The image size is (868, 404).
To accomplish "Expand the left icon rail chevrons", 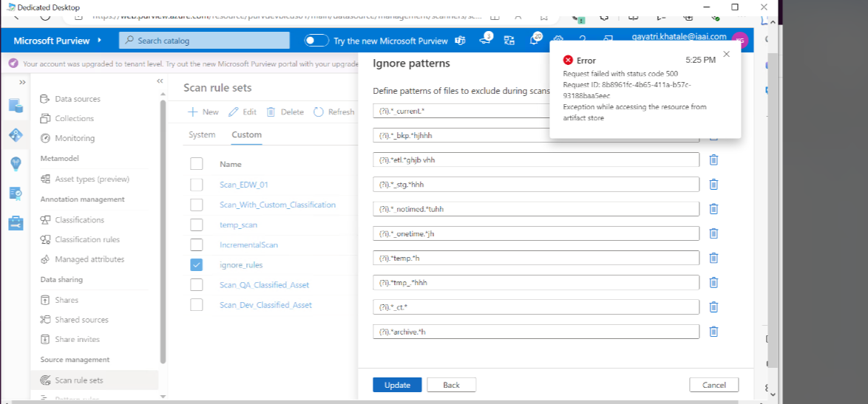I will tap(22, 82).
